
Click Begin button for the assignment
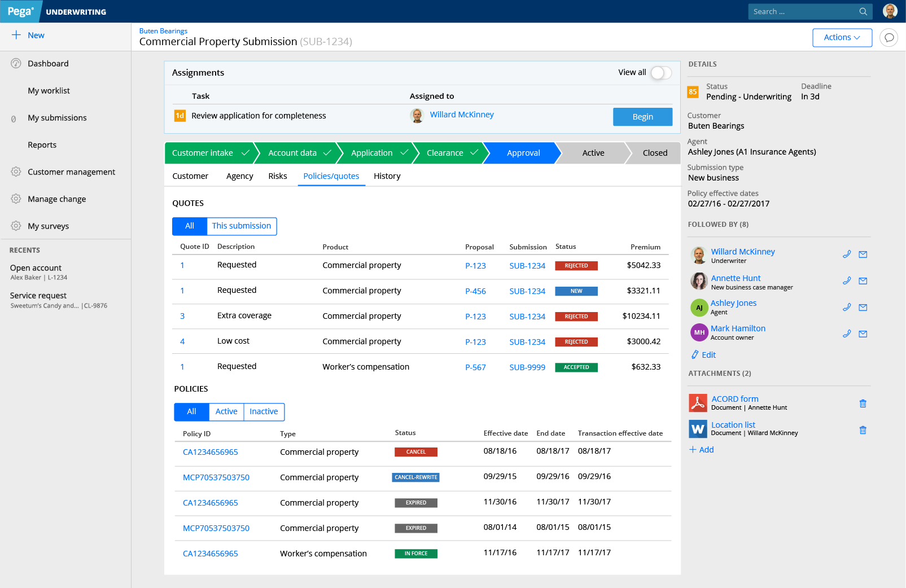[642, 117]
